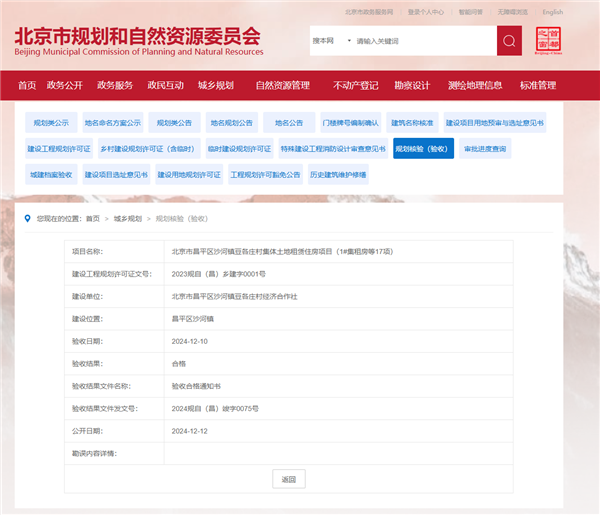Select the 建设工程规划许可证 tab
Image resolution: width=600 pixels, height=515 pixels.
(x=59, y=148)
